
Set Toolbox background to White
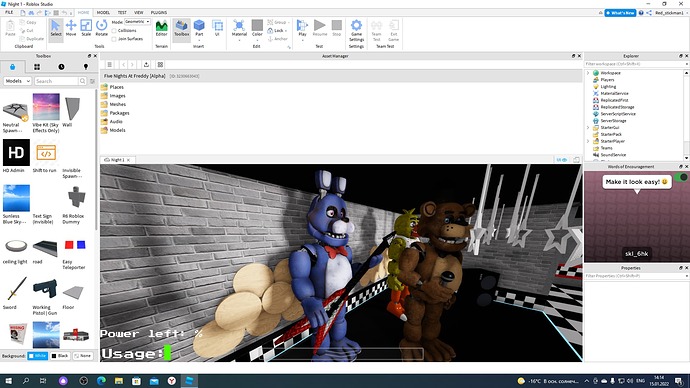pyautogui.click(x=38, y=355)
